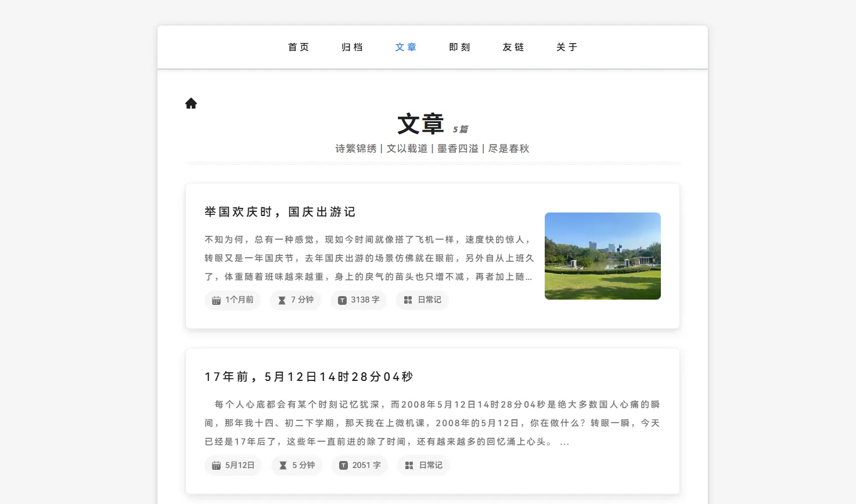Select the 文章 navigation tab
The width and height of the screenshot is (856, 504).
(406, 47)
